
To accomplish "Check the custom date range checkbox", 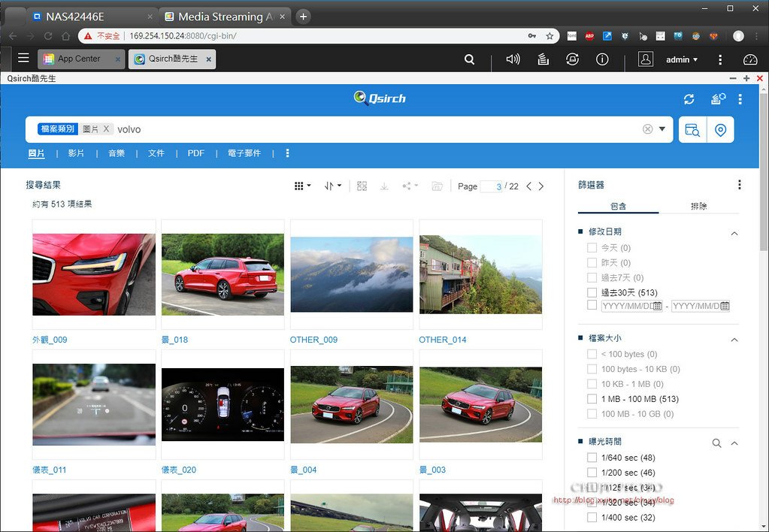I will (x=592, y=304).
